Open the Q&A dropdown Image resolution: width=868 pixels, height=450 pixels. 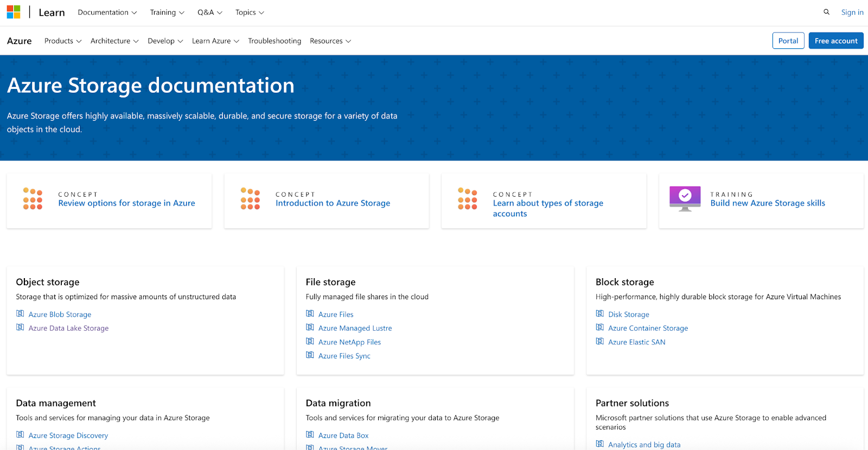(x=210, y=12)
